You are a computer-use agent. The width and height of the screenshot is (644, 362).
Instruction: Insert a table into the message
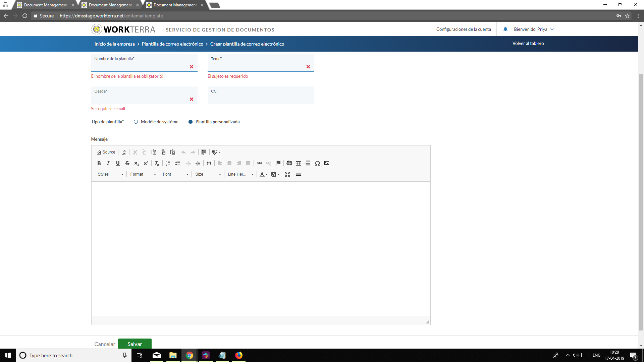tap(299, 163)
